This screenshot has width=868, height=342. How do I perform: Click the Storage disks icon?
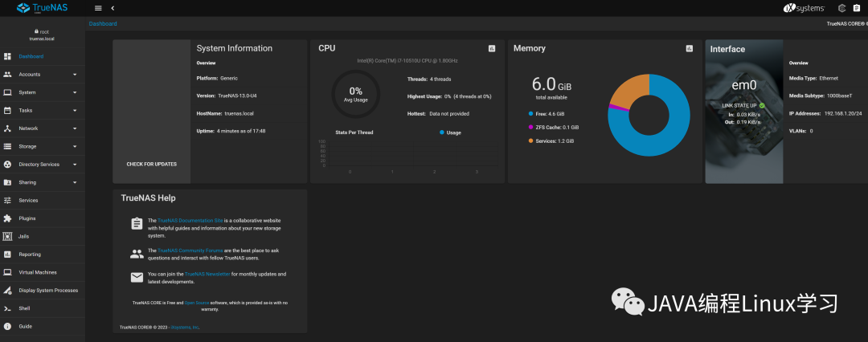8,146
